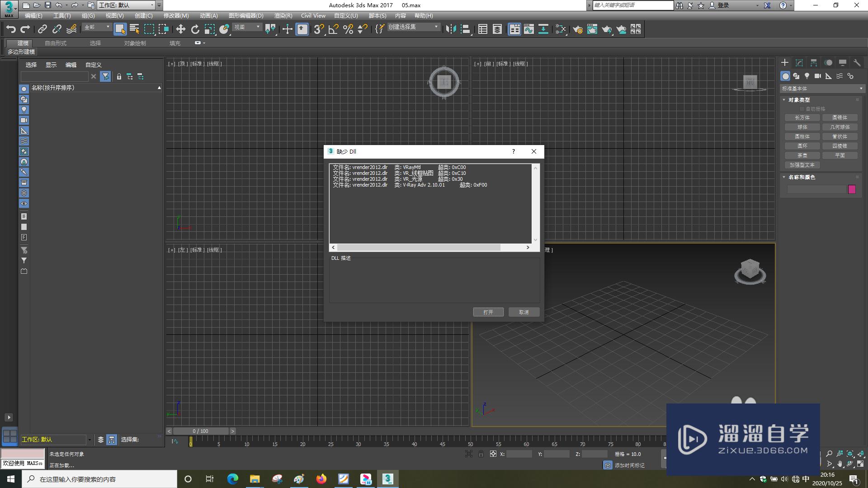Open File Explorer from the taskbar
The width and height of the screenshot is (868, 488).
255,479
